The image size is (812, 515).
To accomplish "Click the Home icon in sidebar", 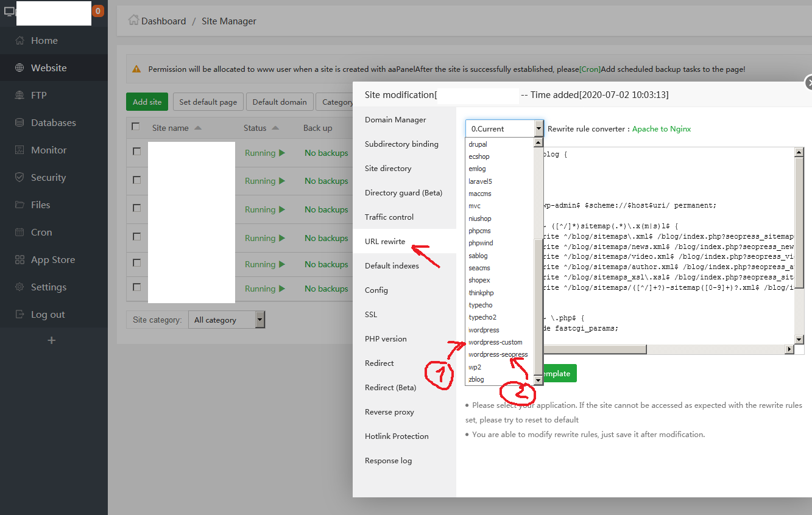I will 20,41.
